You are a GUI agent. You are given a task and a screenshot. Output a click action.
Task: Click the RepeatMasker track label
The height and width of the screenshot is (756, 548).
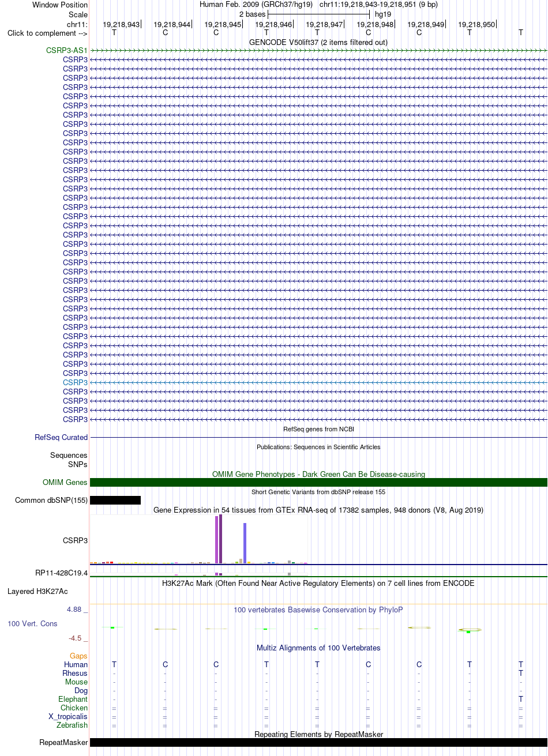click(63, 743)
